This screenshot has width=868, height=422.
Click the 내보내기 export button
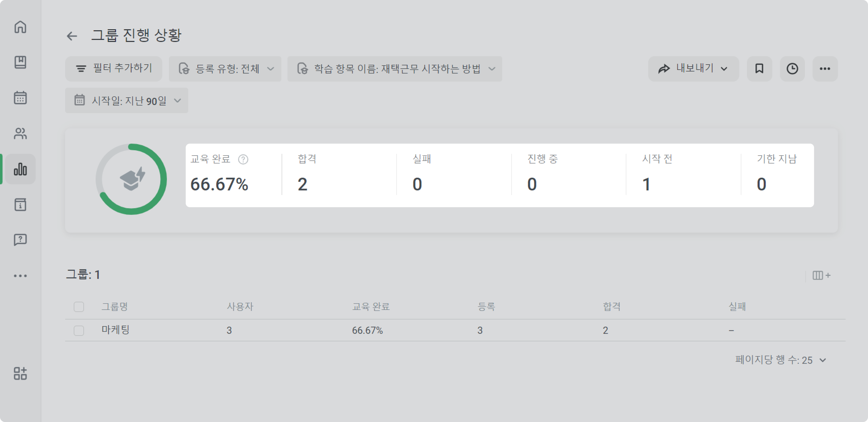pyautogui.click(x=693, y=69)
